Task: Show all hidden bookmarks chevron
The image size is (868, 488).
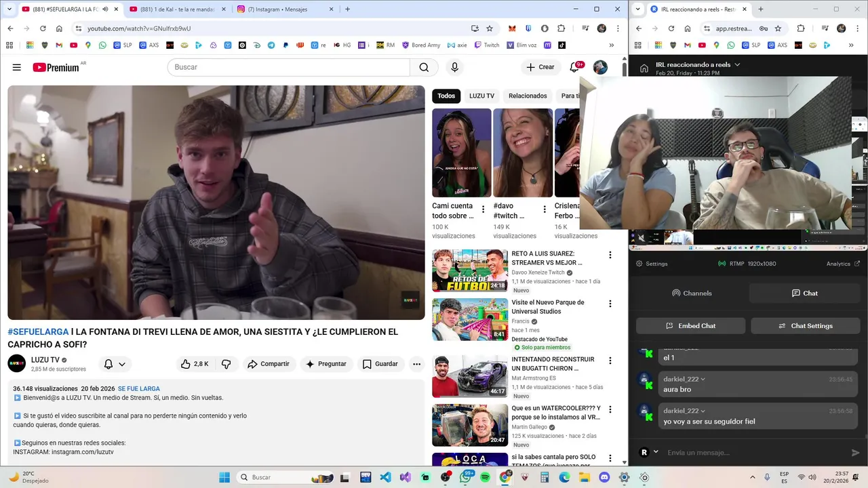Action: coord(612,45)
